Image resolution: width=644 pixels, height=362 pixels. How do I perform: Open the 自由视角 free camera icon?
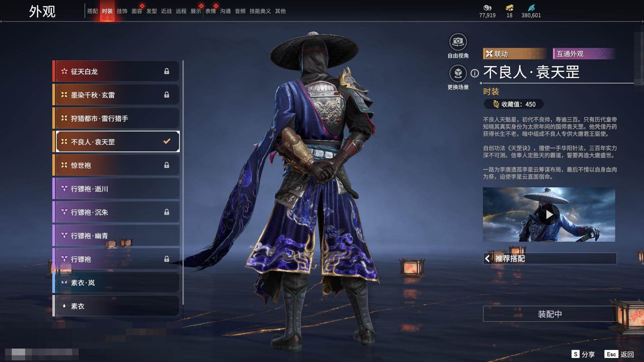tap(458, 42)
